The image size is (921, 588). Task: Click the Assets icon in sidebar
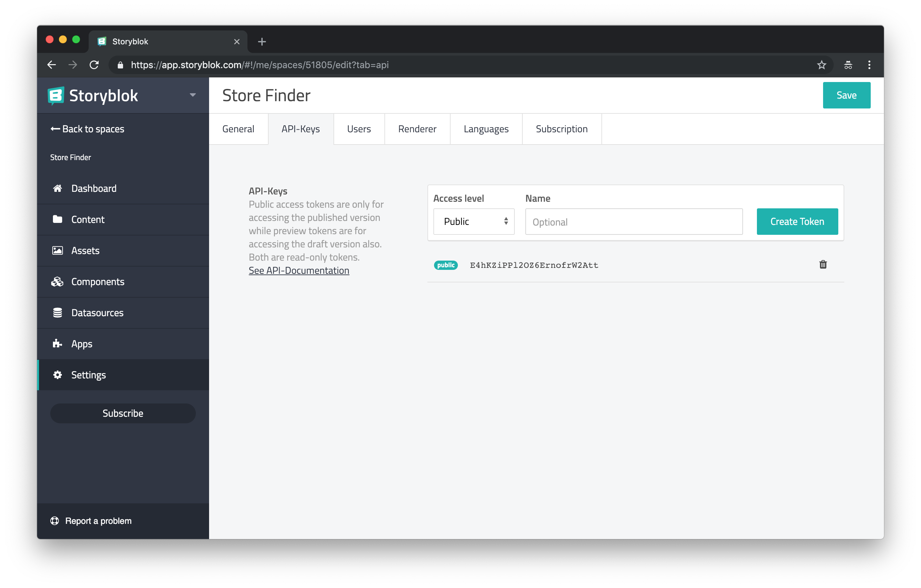[x=57, y=250]
